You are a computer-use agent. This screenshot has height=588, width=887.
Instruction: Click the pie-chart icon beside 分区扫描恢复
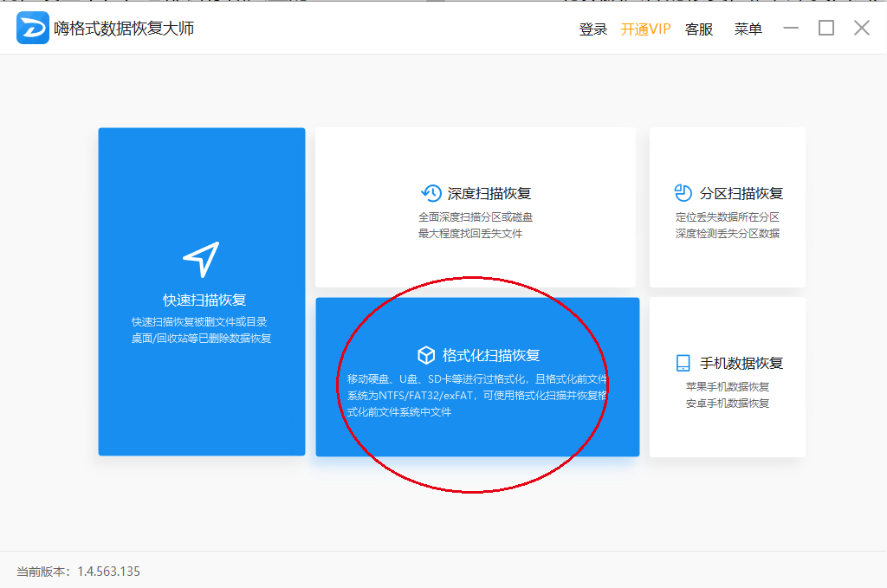[x=683, y=193]
